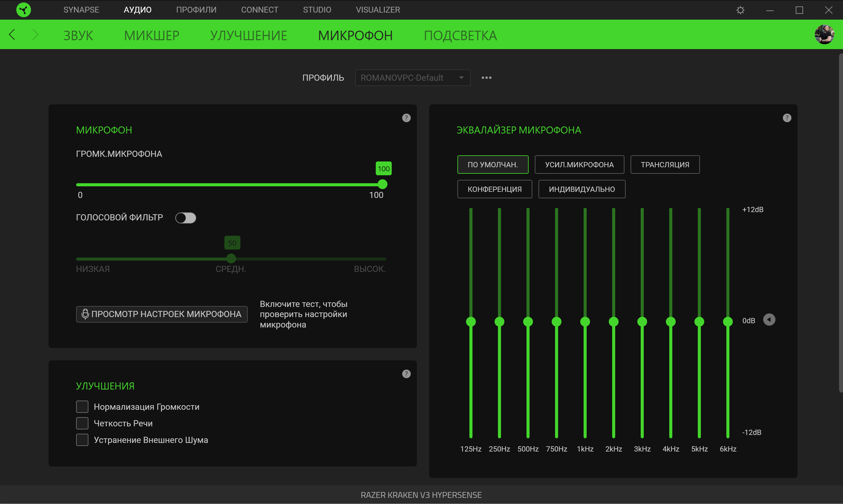Enable Устранение Внешнего Шума checkbox

pyautogui.click(x=82, y=440)
